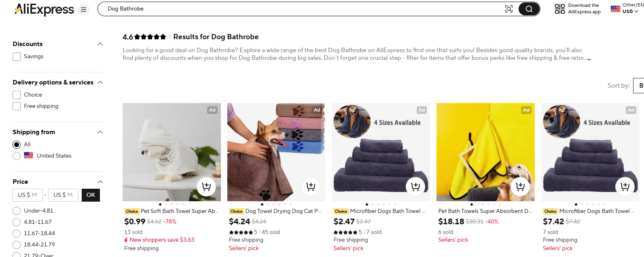This screenshot has height=257, width=644.
Task: Select the Under-4.81 price range
Action: pos(16,211)
